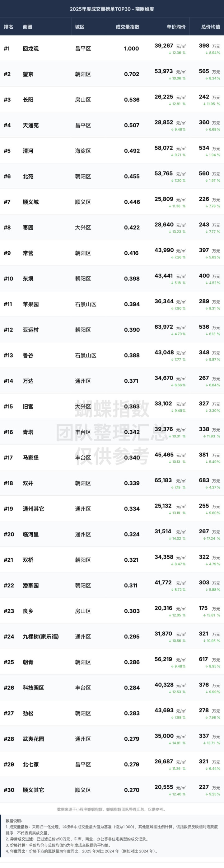Click the 商圈 column header
The height and width of the screenshot is (868, 224).
pos(27,27)
